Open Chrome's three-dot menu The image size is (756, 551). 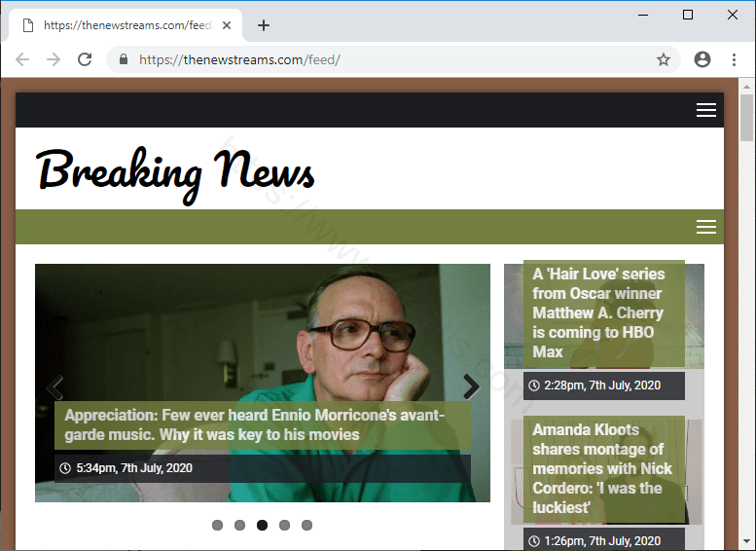[x=734, y=59]
